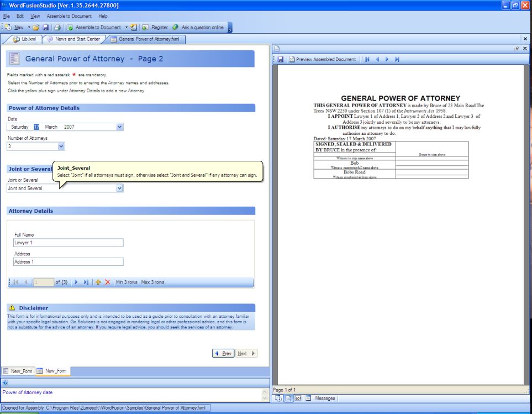
Task: Click the attorney record number box
Action: tap(44, 282)
